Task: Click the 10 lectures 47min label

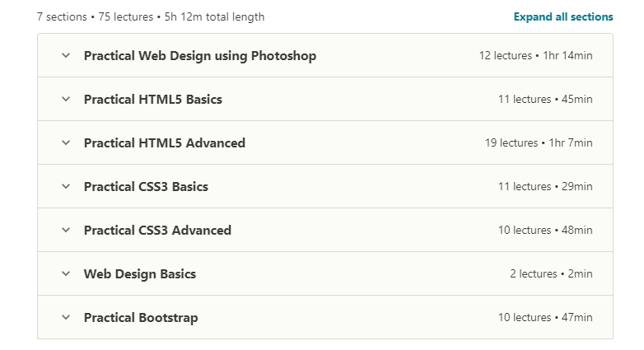Action: click(x=545, y=317)
